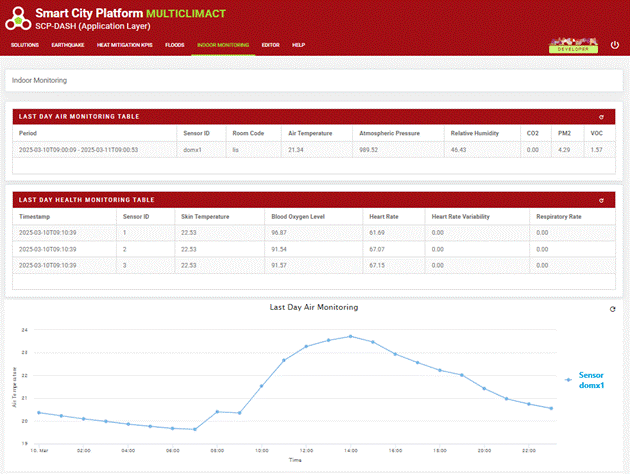The image size is (630, 474).
Task: Open the Earthquake menu
Action: [x=68, y=45]
